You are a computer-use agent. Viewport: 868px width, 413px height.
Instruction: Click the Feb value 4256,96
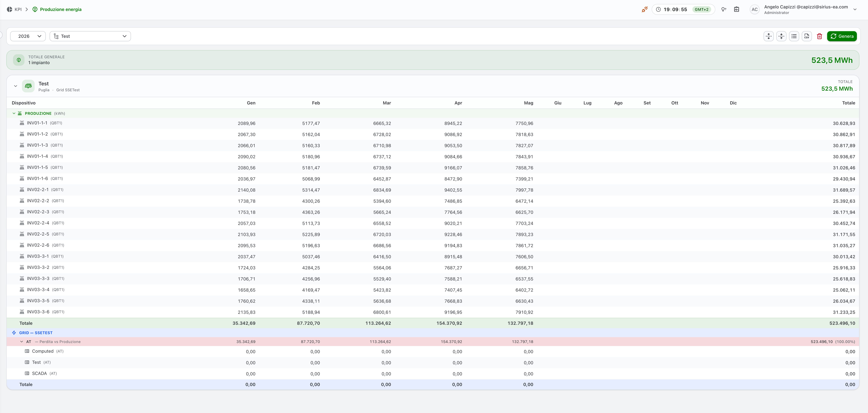[311, 279]
